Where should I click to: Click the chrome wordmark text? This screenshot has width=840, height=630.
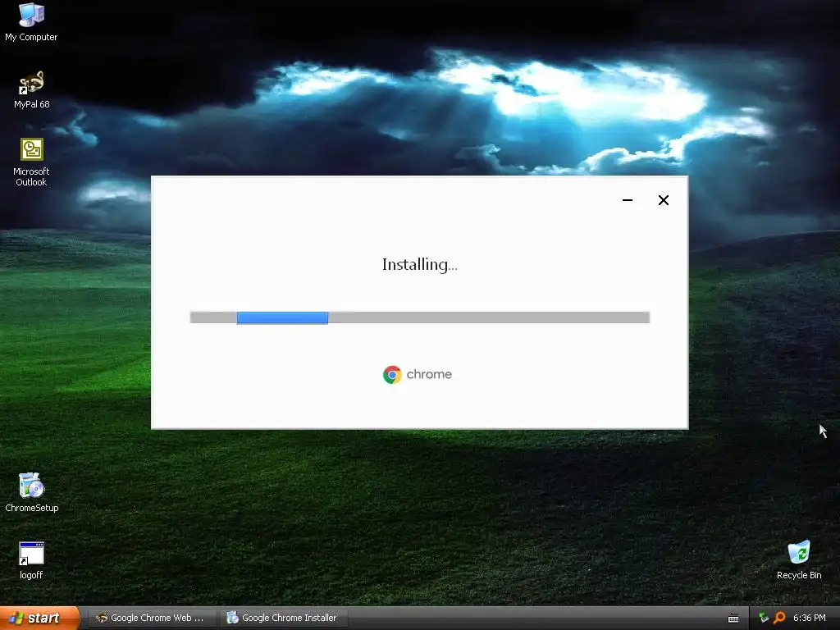coord(429,374)
